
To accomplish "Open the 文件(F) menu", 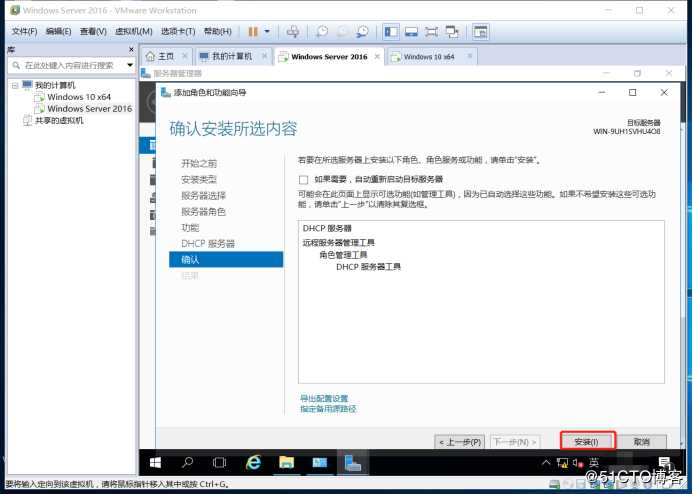I will pyautogui.click(x=24, y=32).
